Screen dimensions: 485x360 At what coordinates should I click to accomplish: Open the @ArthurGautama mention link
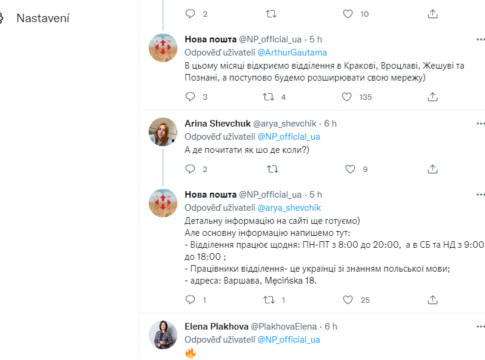coord(292,52)
